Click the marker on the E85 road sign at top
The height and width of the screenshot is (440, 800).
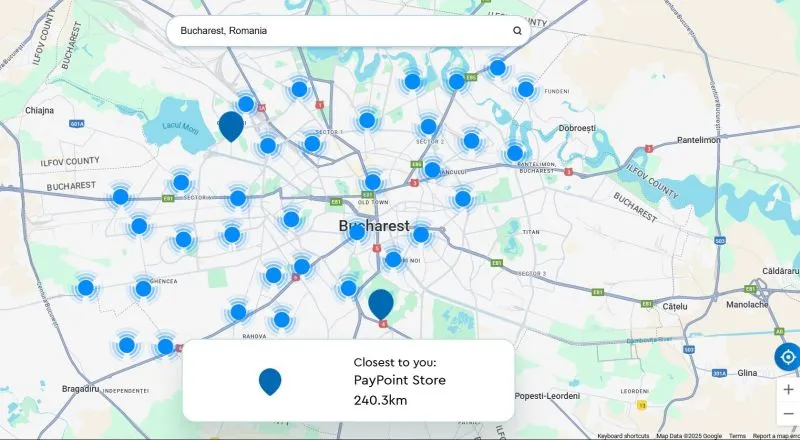click(x=457, y=82)
